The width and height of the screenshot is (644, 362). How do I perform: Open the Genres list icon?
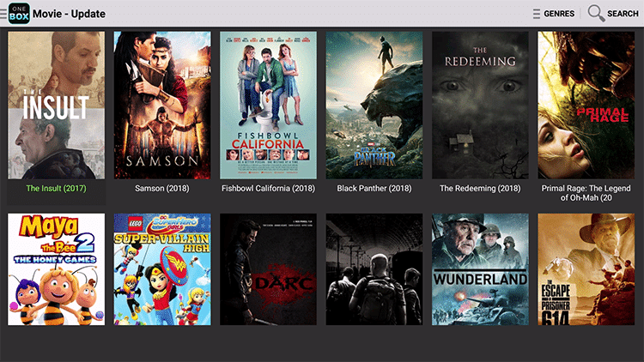537,14
